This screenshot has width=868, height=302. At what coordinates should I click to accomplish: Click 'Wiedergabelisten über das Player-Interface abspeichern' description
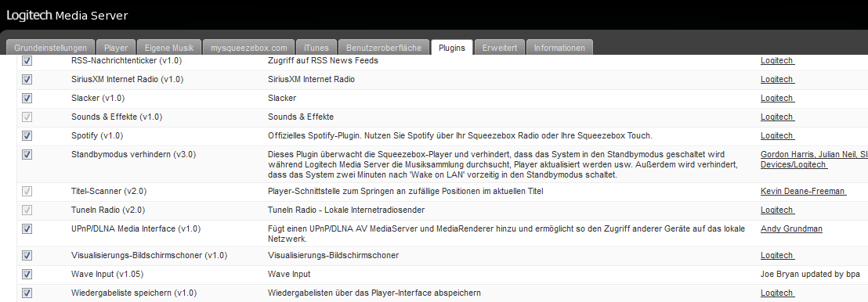374,293
